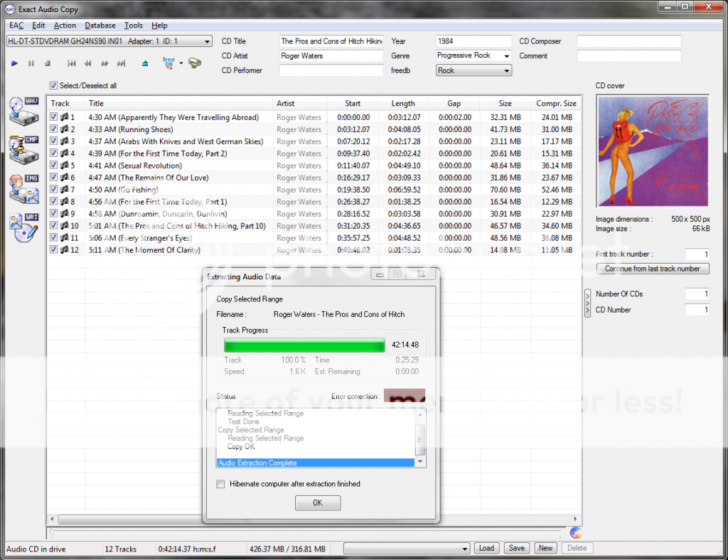Pause audio playback
The height and width of the screenshot is (560, 728).
[31, 63]
